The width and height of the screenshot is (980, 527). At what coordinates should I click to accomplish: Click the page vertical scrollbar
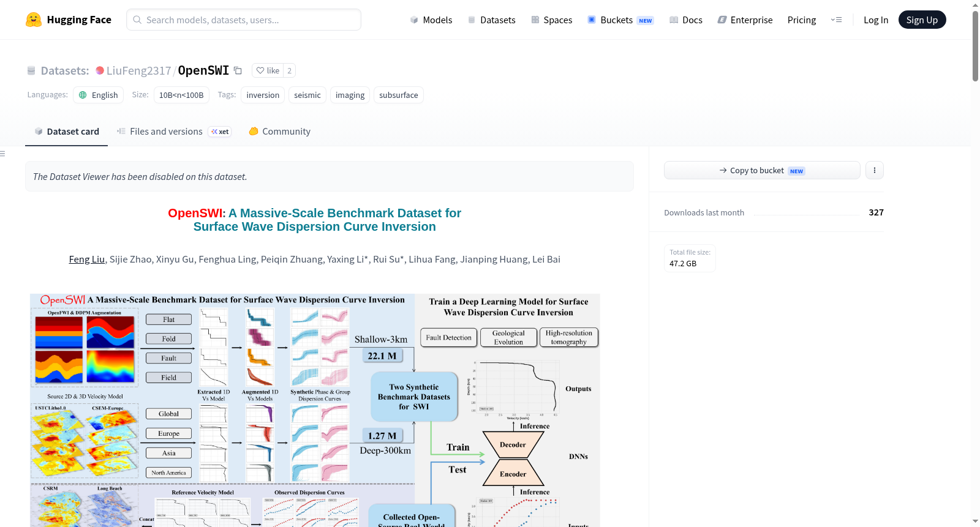975,46
